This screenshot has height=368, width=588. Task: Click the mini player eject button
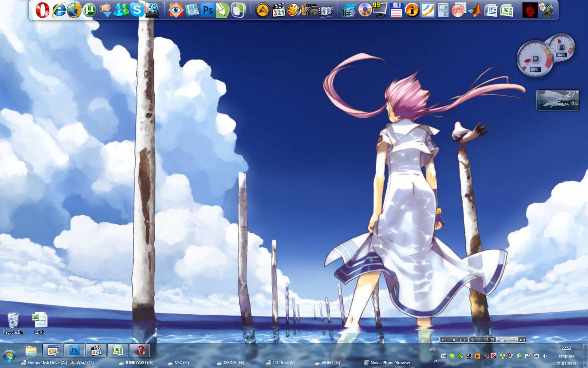pos(520,340)
